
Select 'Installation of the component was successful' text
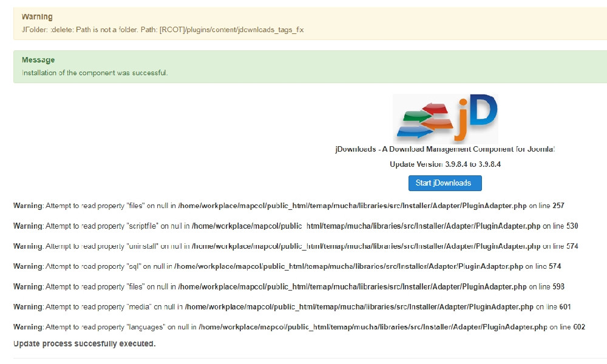pyautogui.click(x=95, y=73)
